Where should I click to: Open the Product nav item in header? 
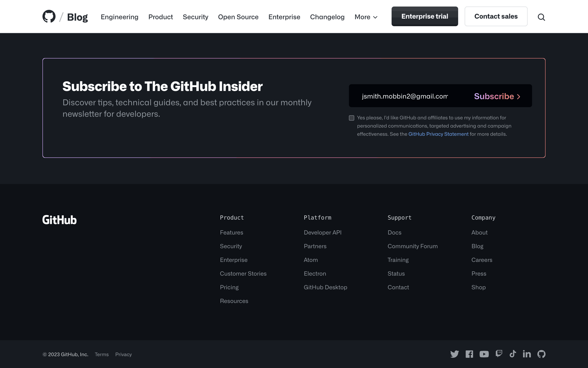coord(160,17)
